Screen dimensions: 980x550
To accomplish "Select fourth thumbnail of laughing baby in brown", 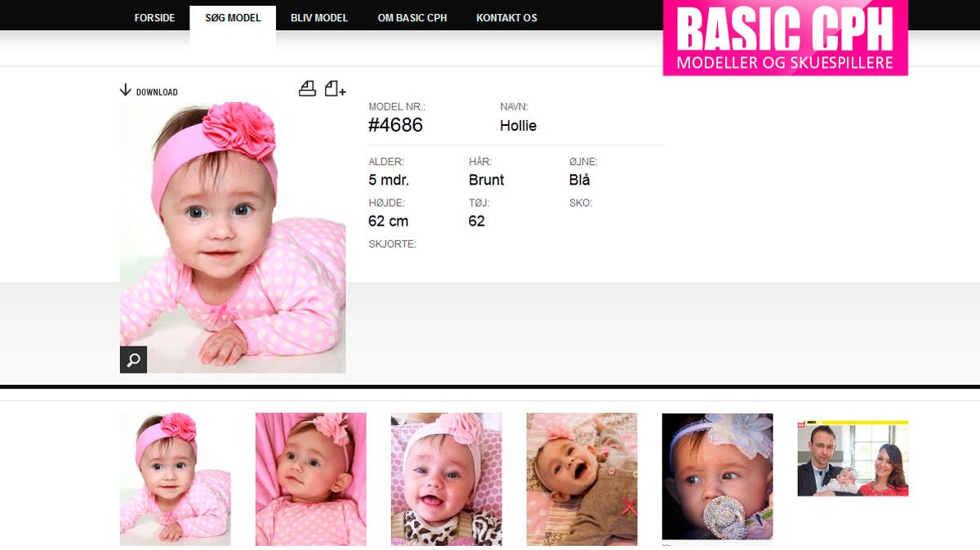I will tap(581, 479).
